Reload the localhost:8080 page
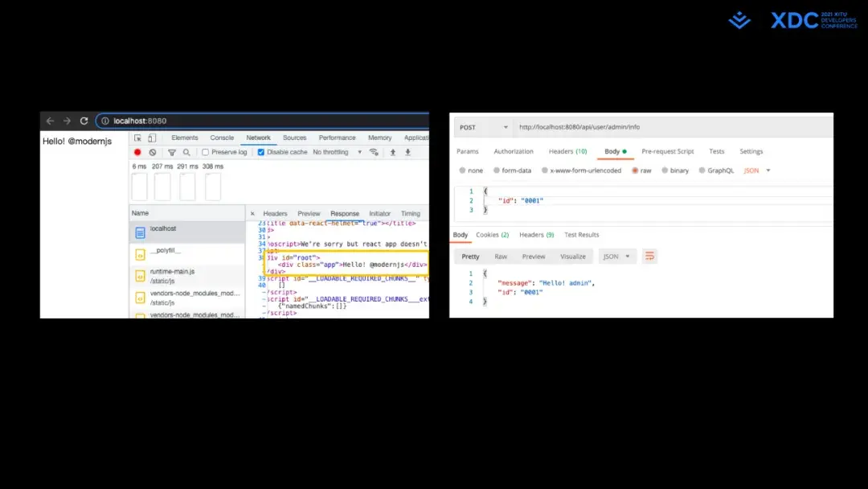 point(85,121)
